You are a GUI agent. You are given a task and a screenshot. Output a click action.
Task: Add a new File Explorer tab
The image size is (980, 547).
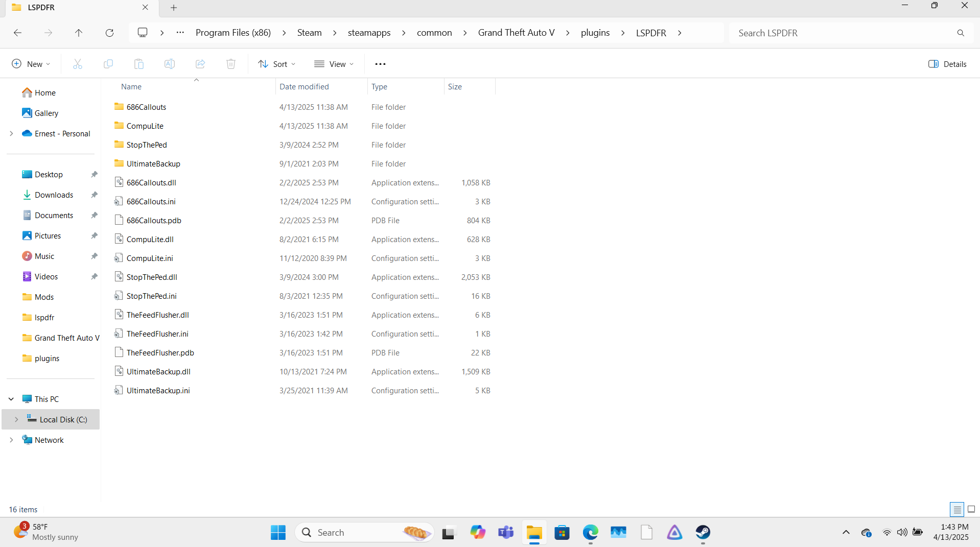174,8
